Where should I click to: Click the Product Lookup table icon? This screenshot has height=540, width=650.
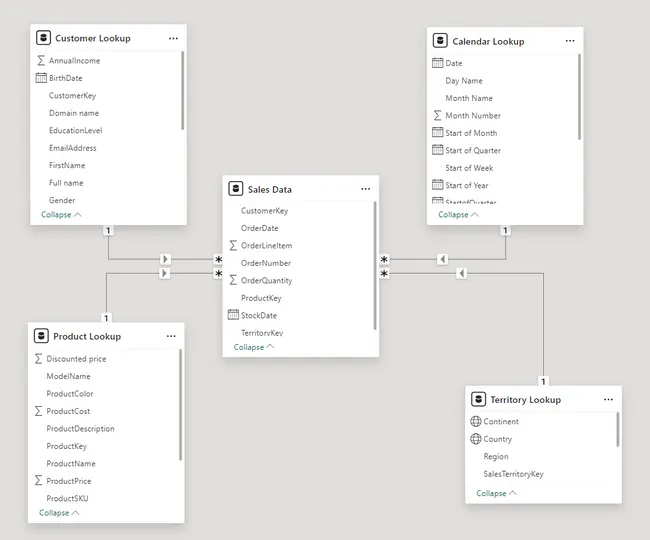pyautogui.click(x=41, y=336)
